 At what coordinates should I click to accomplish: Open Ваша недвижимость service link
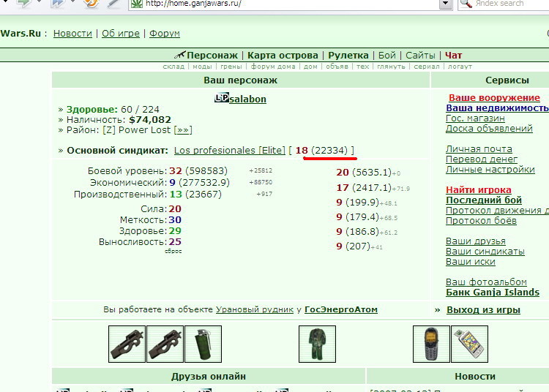click(x=498, y=108)
